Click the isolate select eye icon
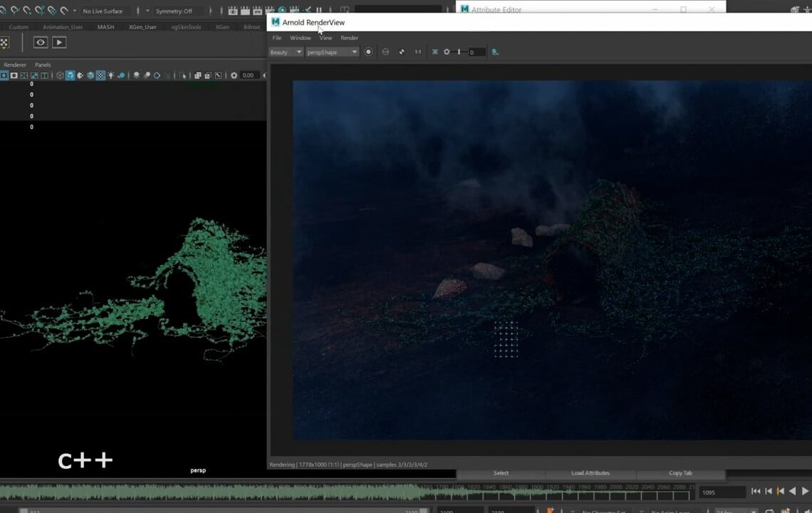The height and width of the screenshot is (513, 812). [x=40, y=42]
